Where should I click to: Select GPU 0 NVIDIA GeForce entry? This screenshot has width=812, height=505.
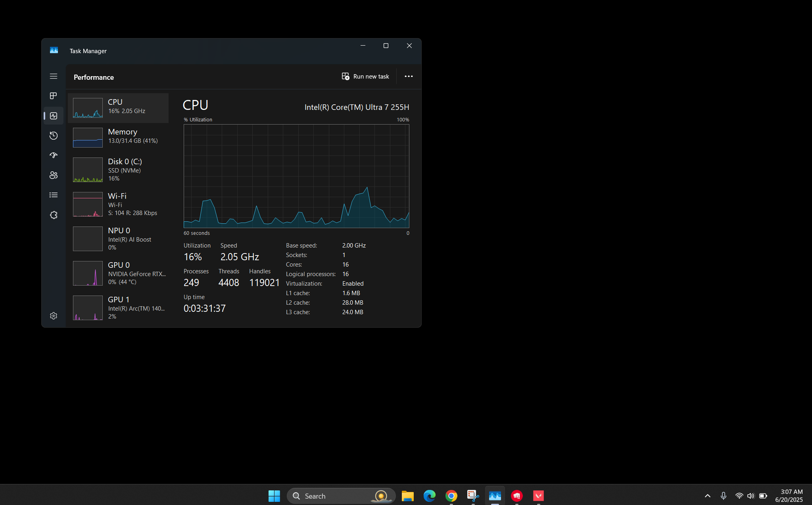118,273
